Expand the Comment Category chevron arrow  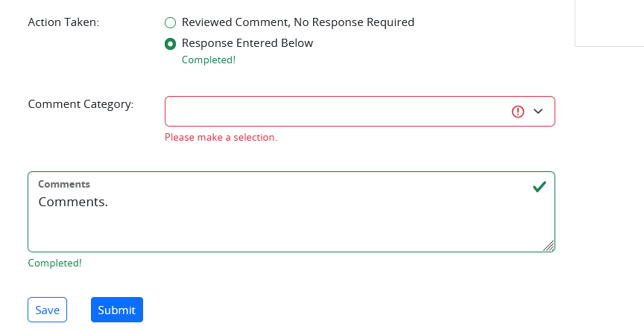(538, 111)
